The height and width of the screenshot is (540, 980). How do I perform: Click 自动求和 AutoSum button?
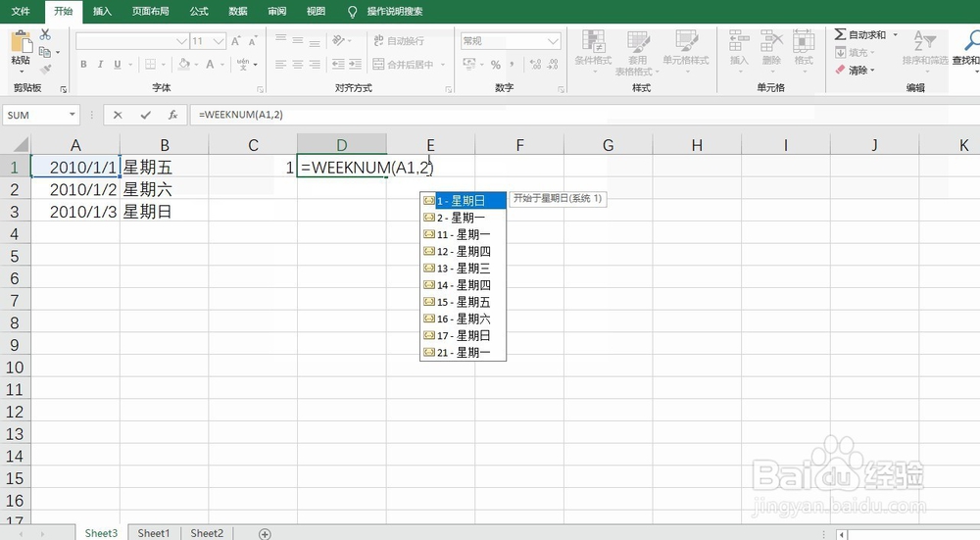tap(860, 35)
